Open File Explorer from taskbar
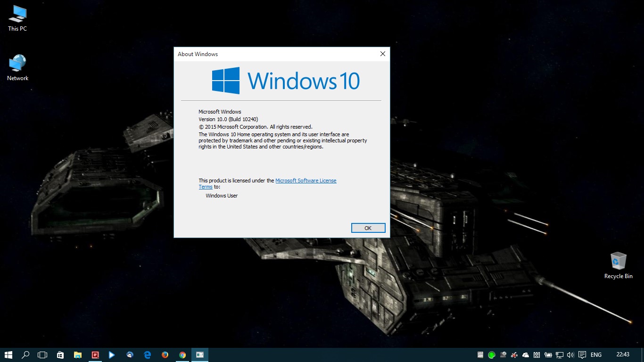This screenshot has width=644, height=362. (78, 355)
